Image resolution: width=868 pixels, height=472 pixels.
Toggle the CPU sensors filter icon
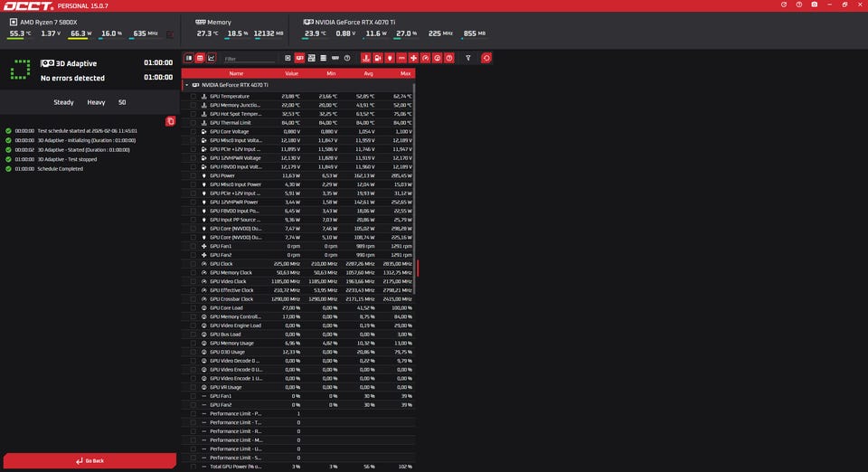pos(288,58)
